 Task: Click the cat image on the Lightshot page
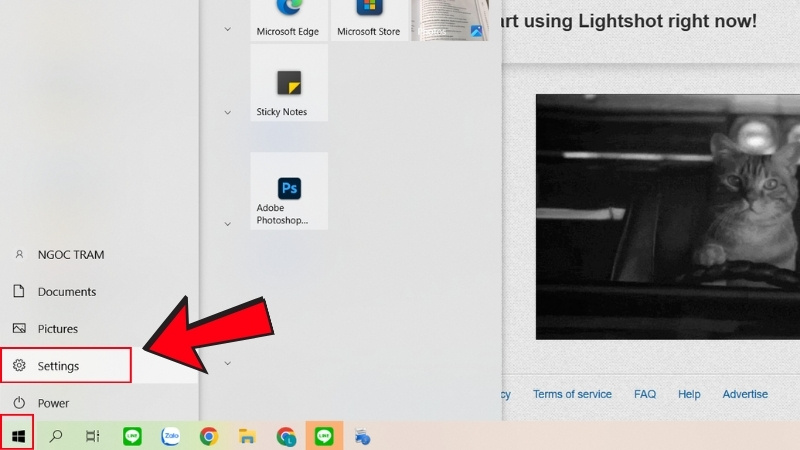click(668, 217)
